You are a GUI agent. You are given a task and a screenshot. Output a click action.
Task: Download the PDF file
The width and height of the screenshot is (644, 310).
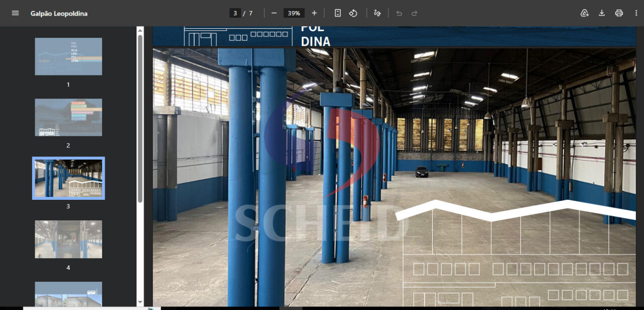(602, 13)
